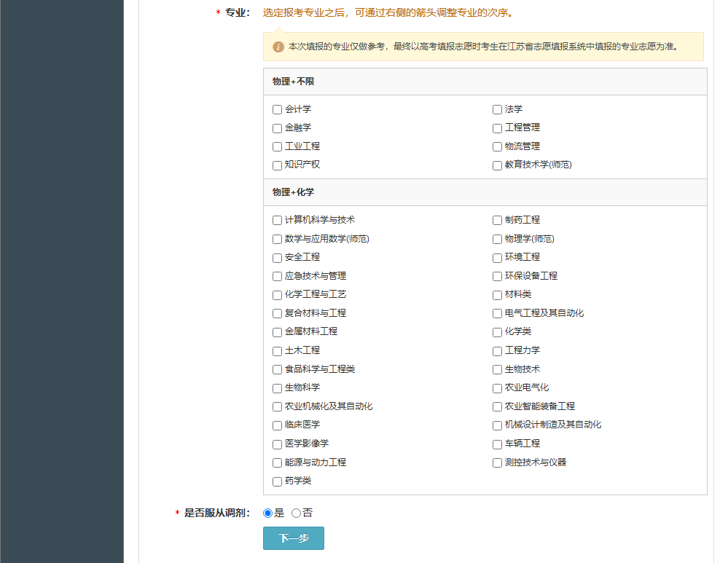Click the 下一步 button
The height and width of the screenshot is (563, 728).
point(293,538)
